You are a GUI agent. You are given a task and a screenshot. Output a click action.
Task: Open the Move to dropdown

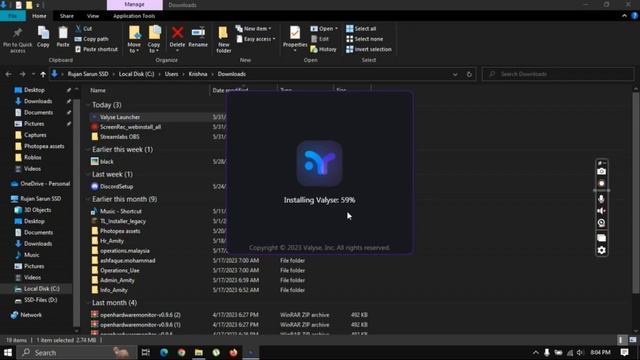pos(134,39)
